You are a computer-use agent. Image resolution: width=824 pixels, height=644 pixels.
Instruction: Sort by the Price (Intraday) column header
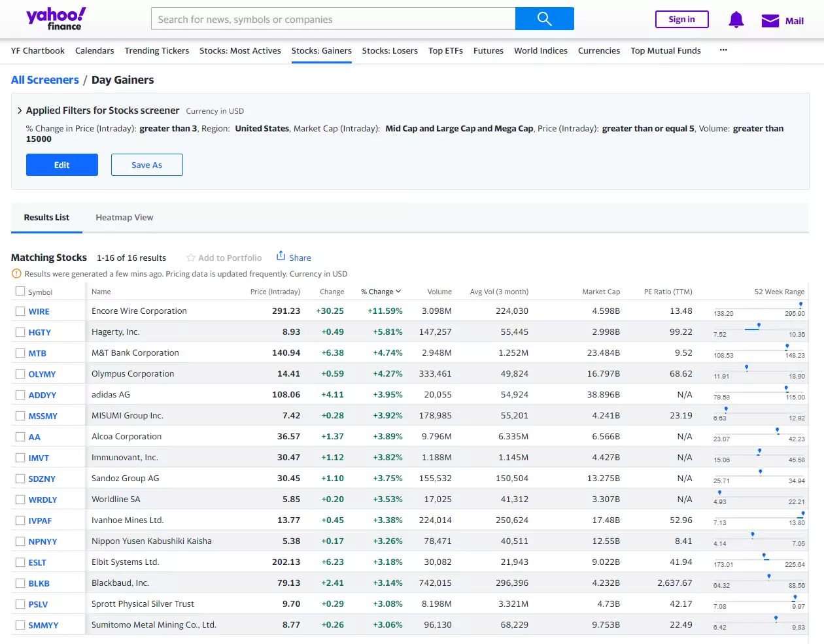[275, 292]
